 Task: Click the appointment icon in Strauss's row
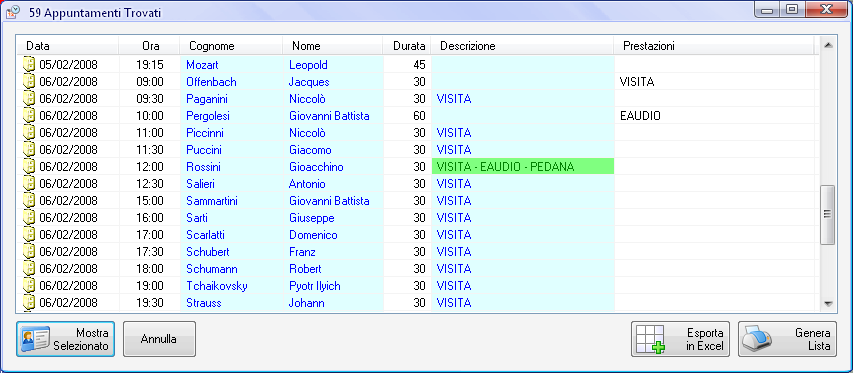click(29, 302)
